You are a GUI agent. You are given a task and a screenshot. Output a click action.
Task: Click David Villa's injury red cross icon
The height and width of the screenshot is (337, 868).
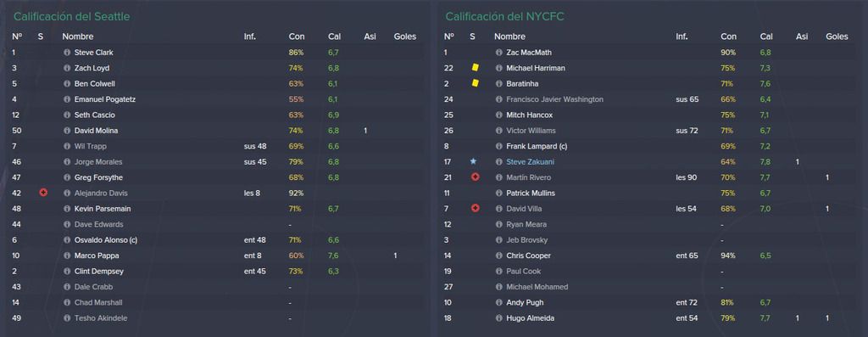[475, 209]
